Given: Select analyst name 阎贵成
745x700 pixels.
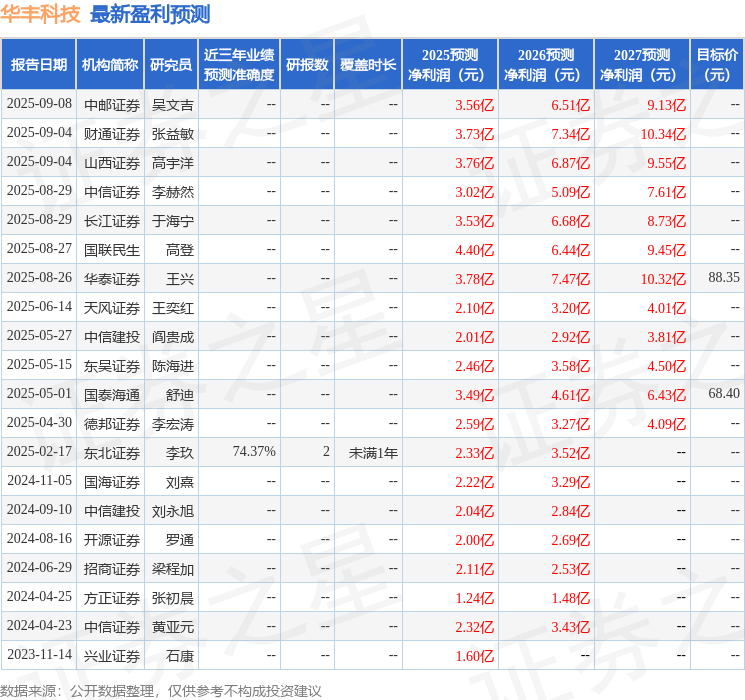Looking at the screenshot, I should coord(172,337).
